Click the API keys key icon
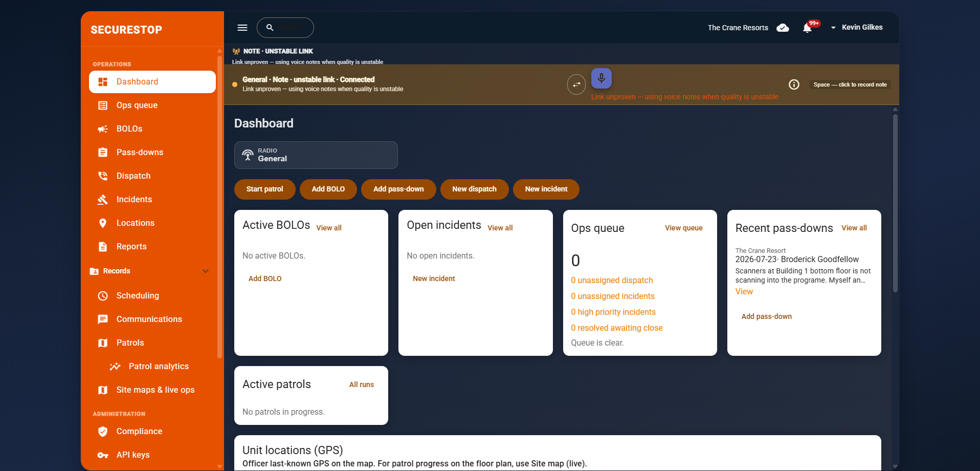The image size is (980, 471). 103,455
